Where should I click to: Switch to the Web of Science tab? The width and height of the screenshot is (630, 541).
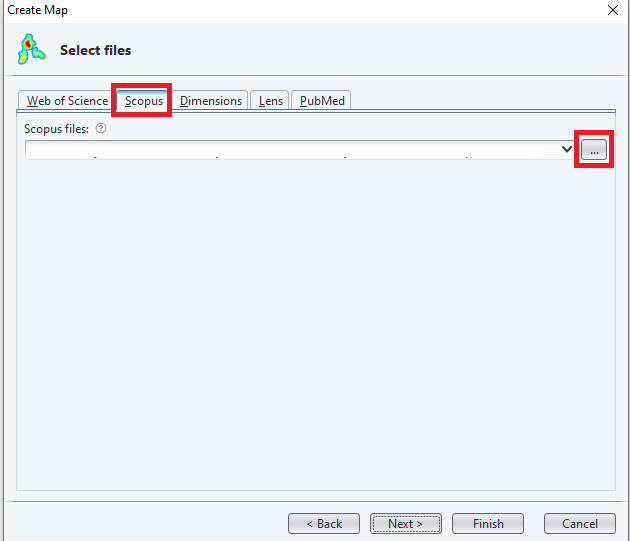pos(66,101)
